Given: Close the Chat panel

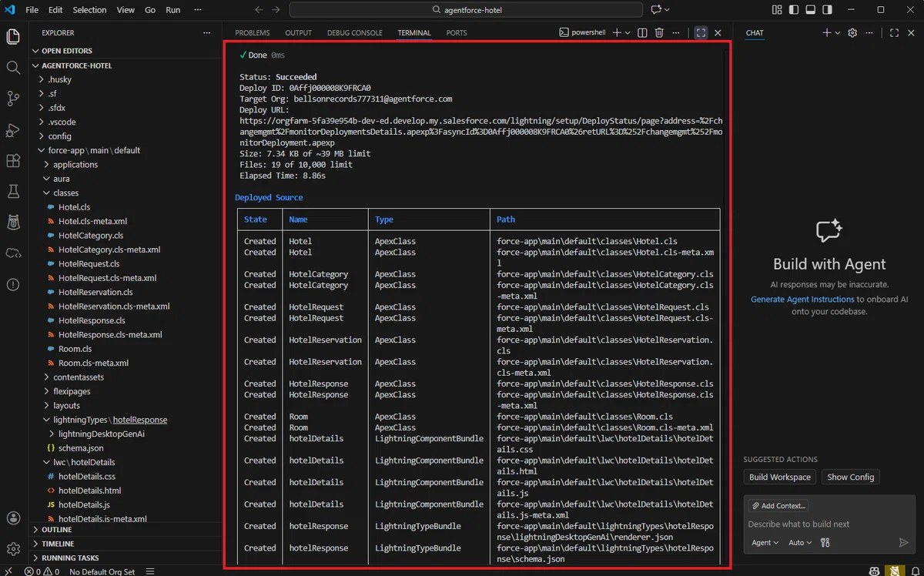Looking at the screenshot, I should click(x=911, y=33).
